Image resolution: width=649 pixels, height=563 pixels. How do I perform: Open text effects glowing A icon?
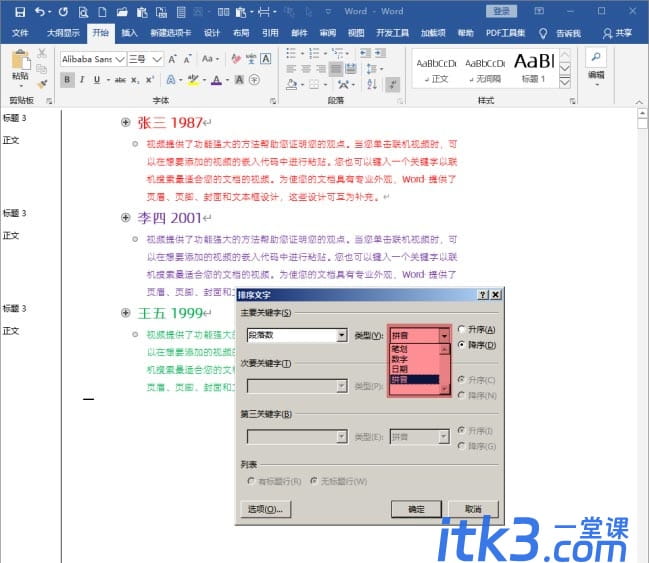click(x=171, y=79)
